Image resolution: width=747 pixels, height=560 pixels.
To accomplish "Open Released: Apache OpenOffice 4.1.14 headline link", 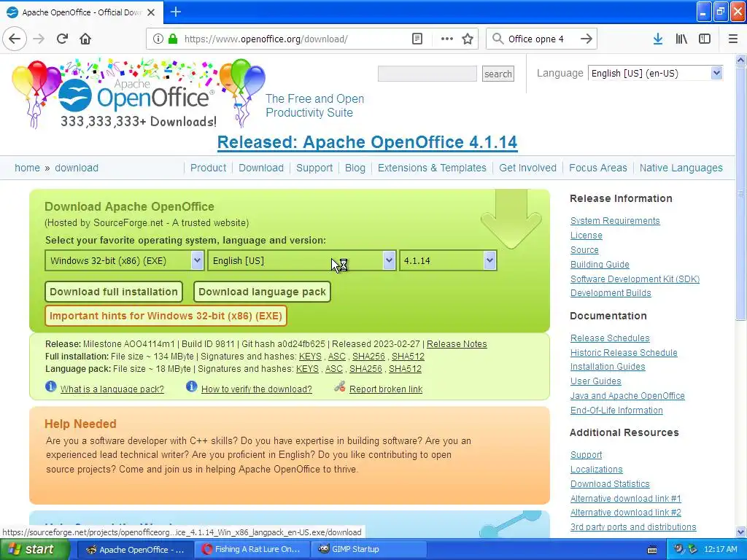I will pyautogui.click(x=368, y=142).
